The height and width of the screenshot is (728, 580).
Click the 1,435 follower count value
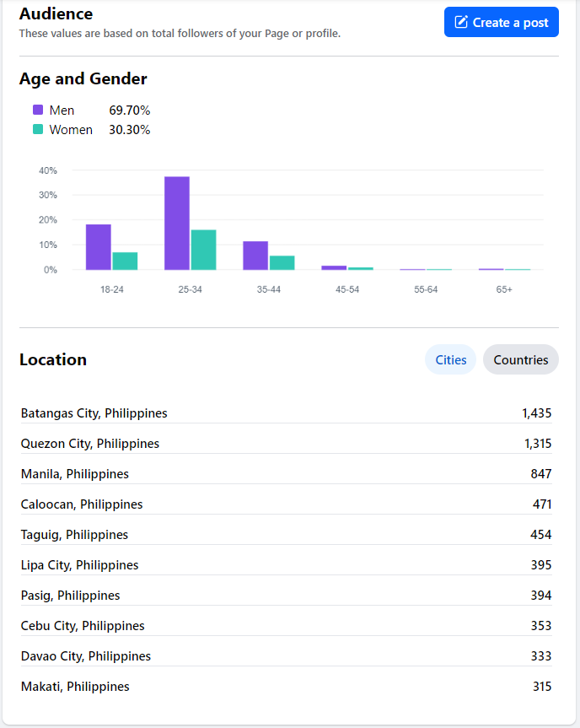pyautogui.click(x=536, y=413)
